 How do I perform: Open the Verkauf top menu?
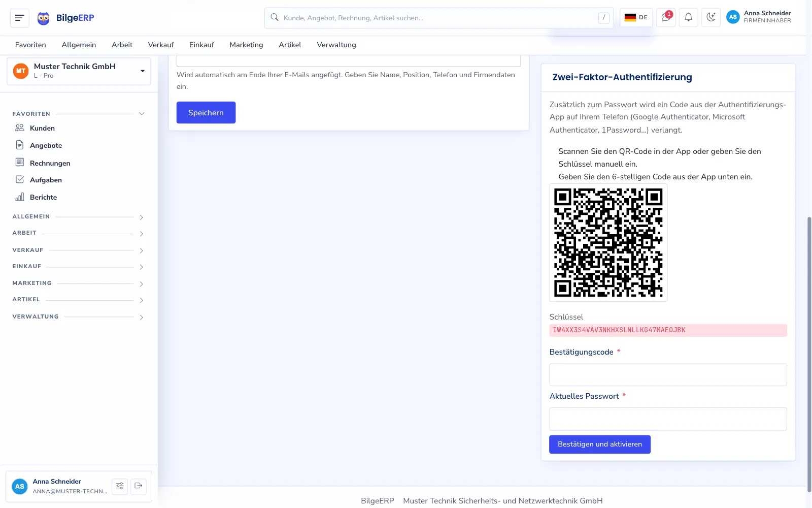161,45
